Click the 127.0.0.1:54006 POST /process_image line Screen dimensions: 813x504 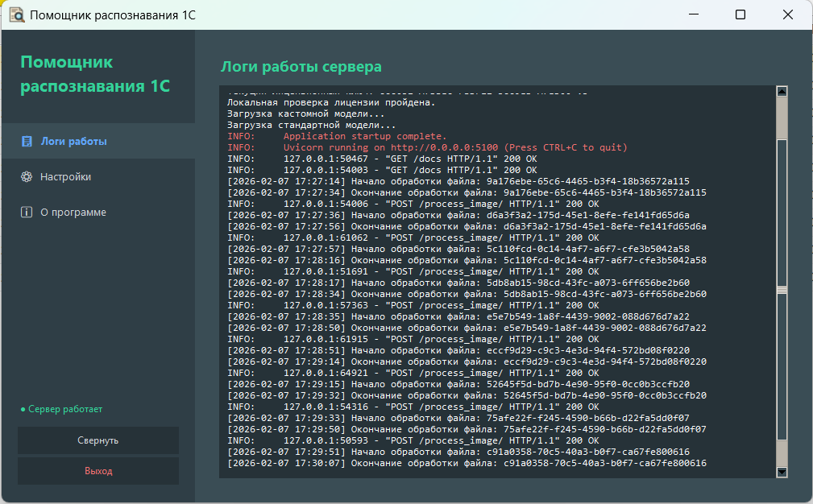point(413,204)
